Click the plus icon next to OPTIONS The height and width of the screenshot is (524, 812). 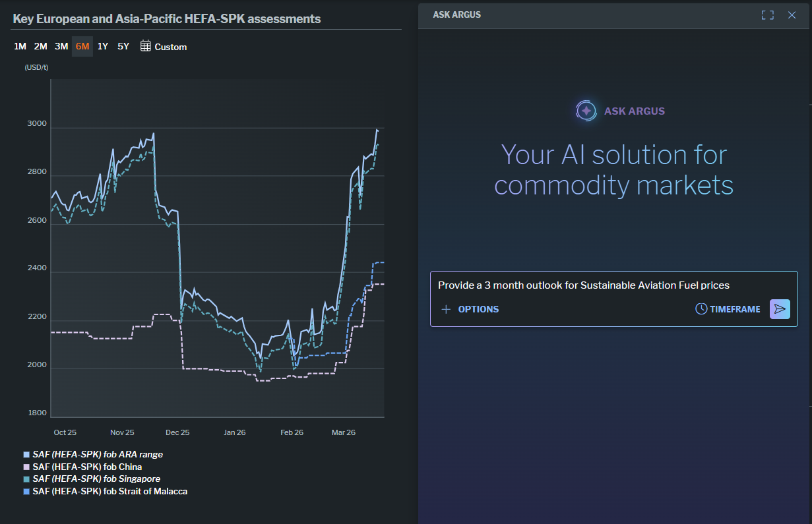(446, 309)
